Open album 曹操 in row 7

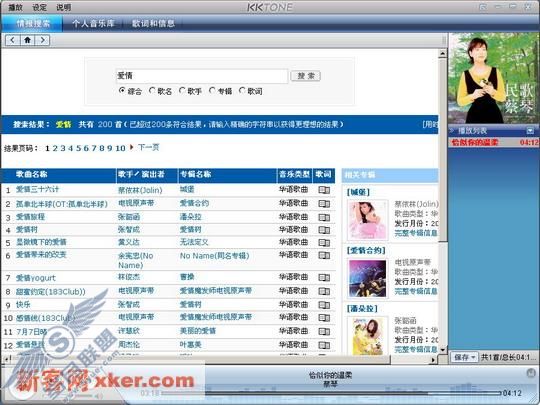pyautogui.click(x=187, y=277)
